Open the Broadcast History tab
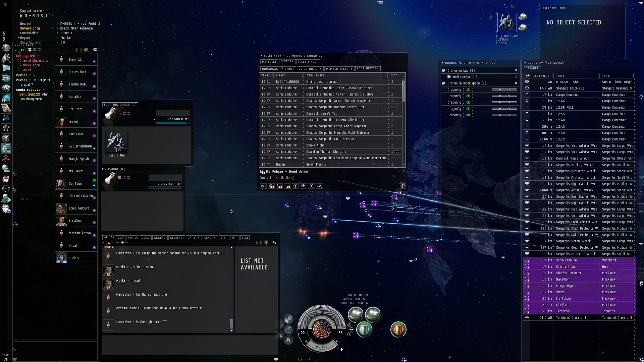 [x=278, y=69]
